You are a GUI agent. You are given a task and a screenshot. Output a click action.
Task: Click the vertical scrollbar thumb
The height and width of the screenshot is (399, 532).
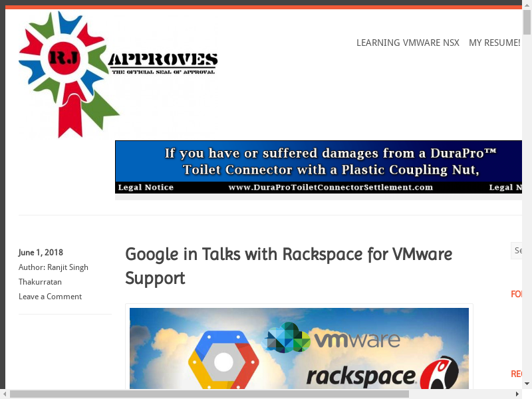click(527, 23)
